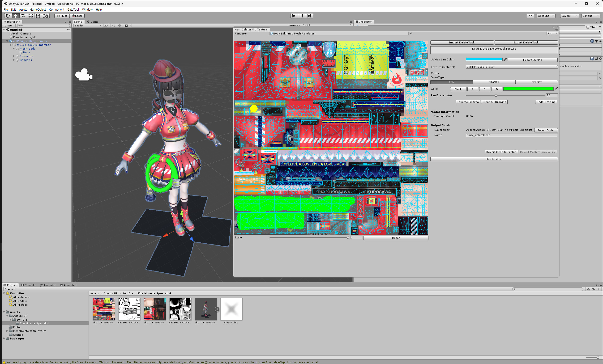Open the ch0104_co0048_body texture dropdown
The image size is (603, 364).
[511, 67]
